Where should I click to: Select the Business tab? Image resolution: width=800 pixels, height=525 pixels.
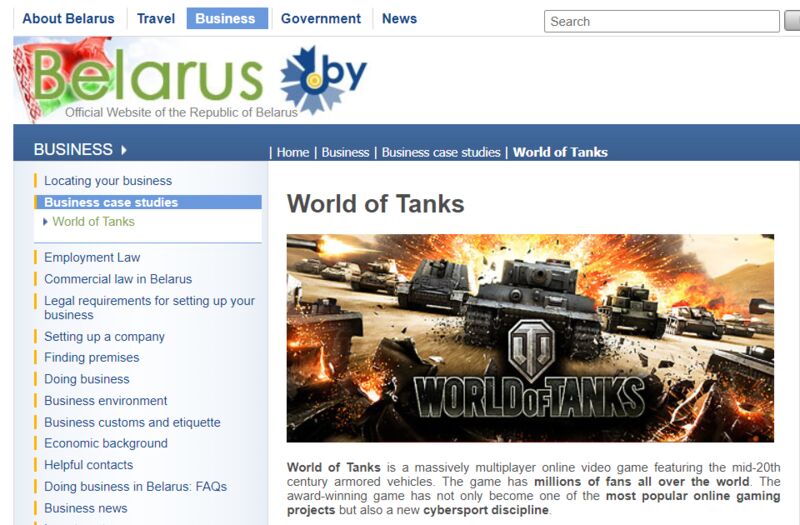(x=225, y=19)
